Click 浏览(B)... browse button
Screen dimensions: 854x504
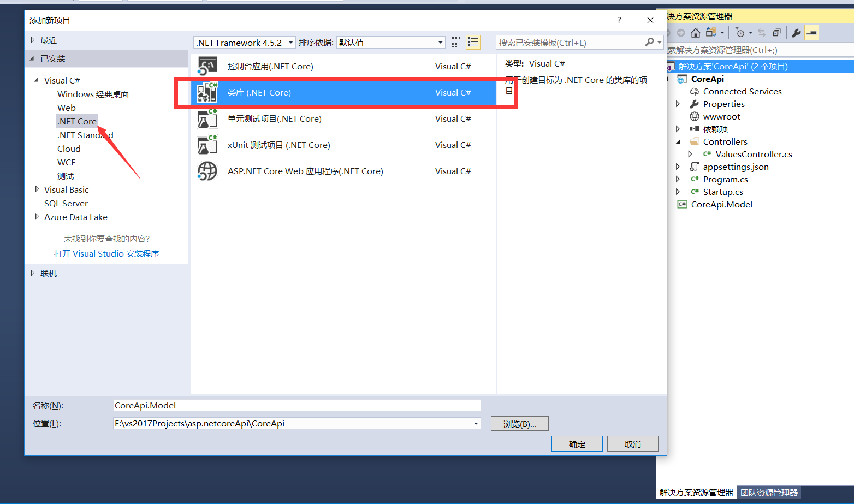520,424
